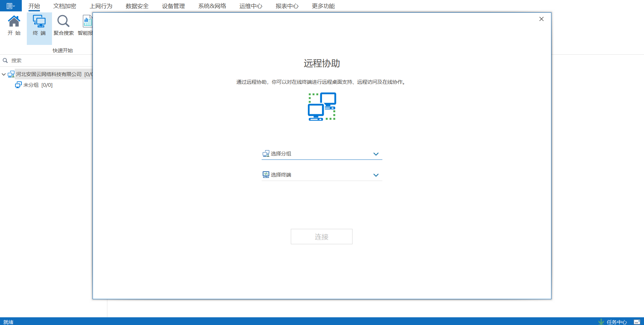Switch to the 数据安全 tab
This screenshot has height=325, width=644.
(x=137, y=6)
